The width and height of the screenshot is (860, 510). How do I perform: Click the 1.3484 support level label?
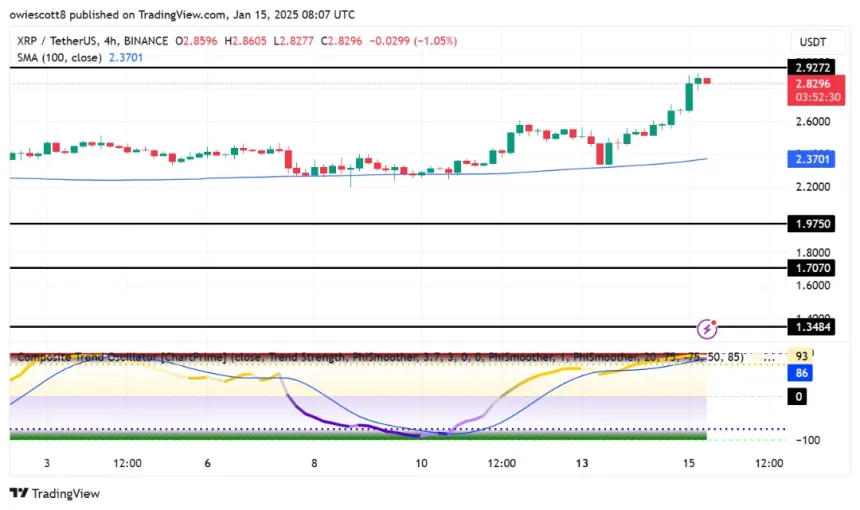tap(812, 327)
